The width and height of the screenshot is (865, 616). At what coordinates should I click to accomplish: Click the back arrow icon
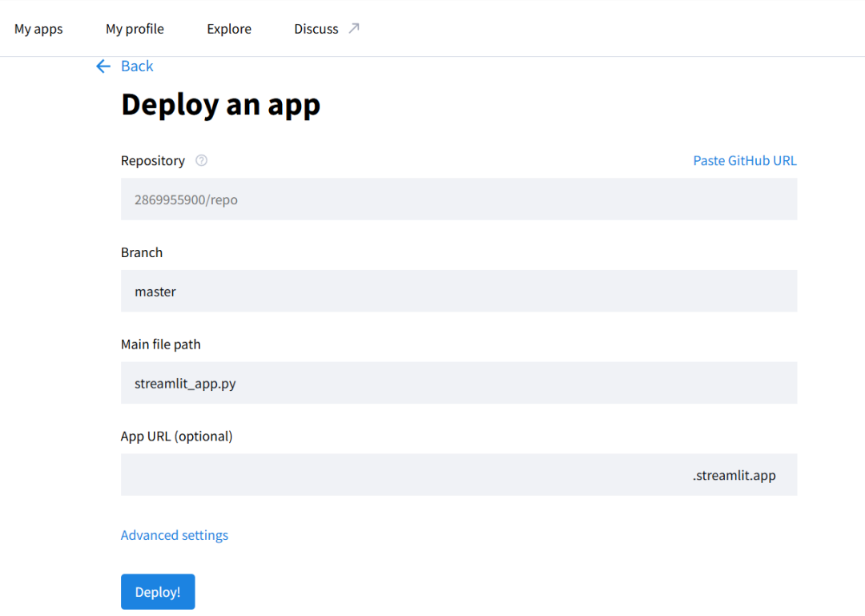point(103,66)
